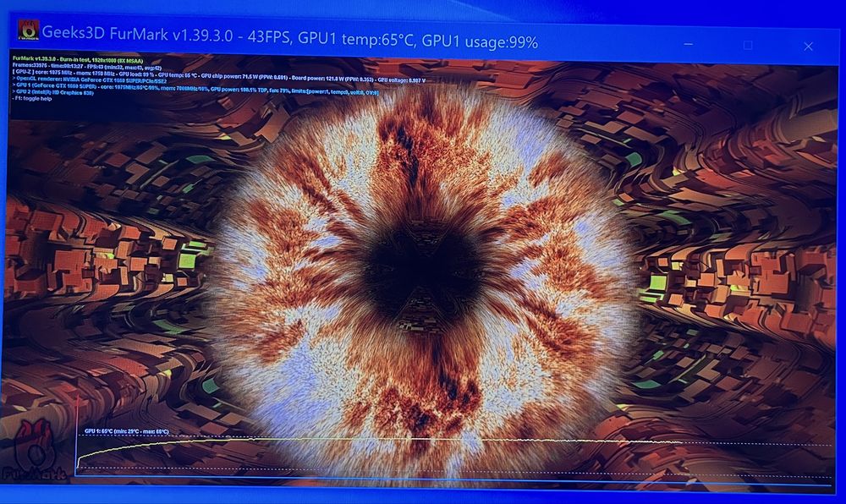The height and width of the screenshot is (504, 846).
Task: Click the title text "Geeks3D FurMark v1.39.3.0"
Action: pos(137,34)
